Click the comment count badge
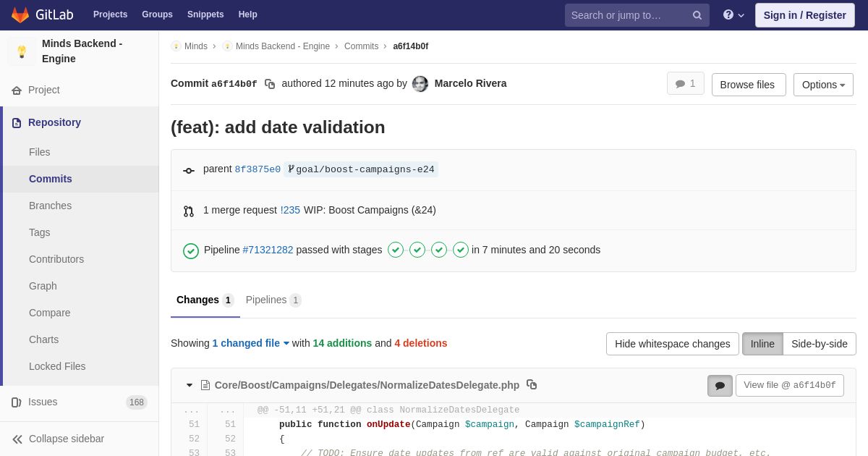868x456 pixels. (685, 84)
